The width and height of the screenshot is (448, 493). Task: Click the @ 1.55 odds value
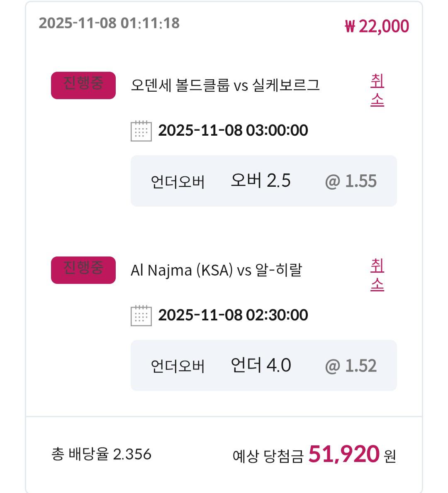click(351, 181)
